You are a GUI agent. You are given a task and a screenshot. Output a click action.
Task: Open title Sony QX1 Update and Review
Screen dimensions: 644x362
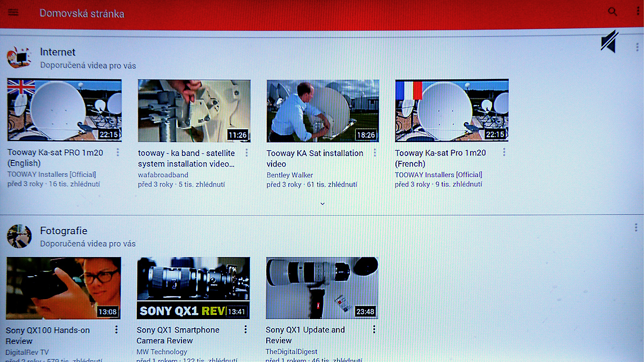(305, 335)
